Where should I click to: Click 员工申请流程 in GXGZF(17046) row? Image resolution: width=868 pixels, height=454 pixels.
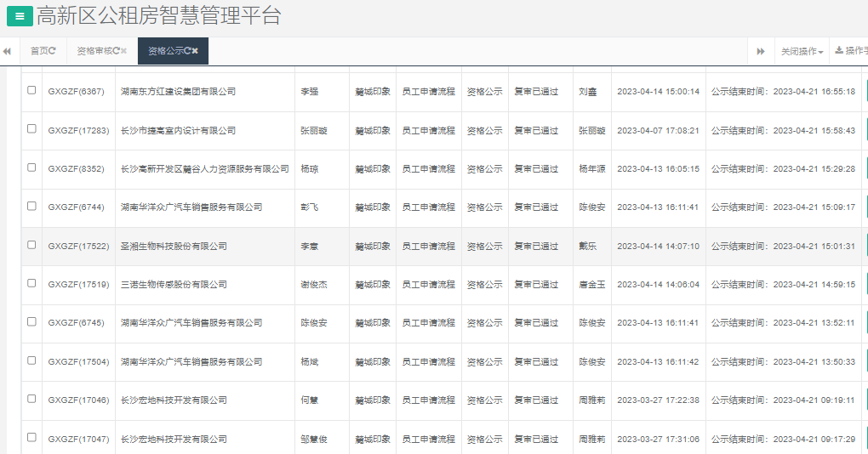click(428, 400)
